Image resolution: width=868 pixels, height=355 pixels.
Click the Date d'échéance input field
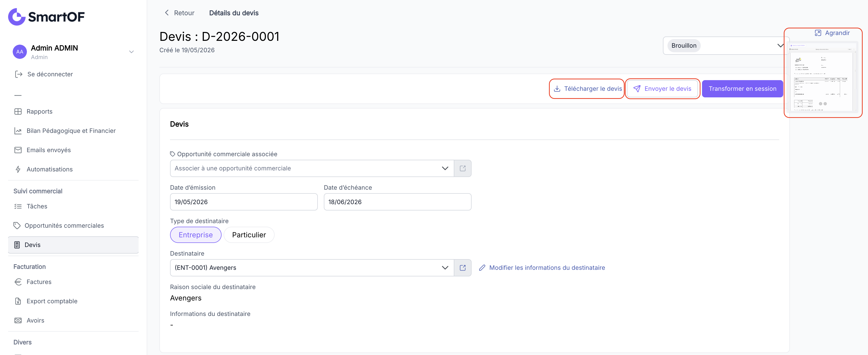tap(397, 202)
